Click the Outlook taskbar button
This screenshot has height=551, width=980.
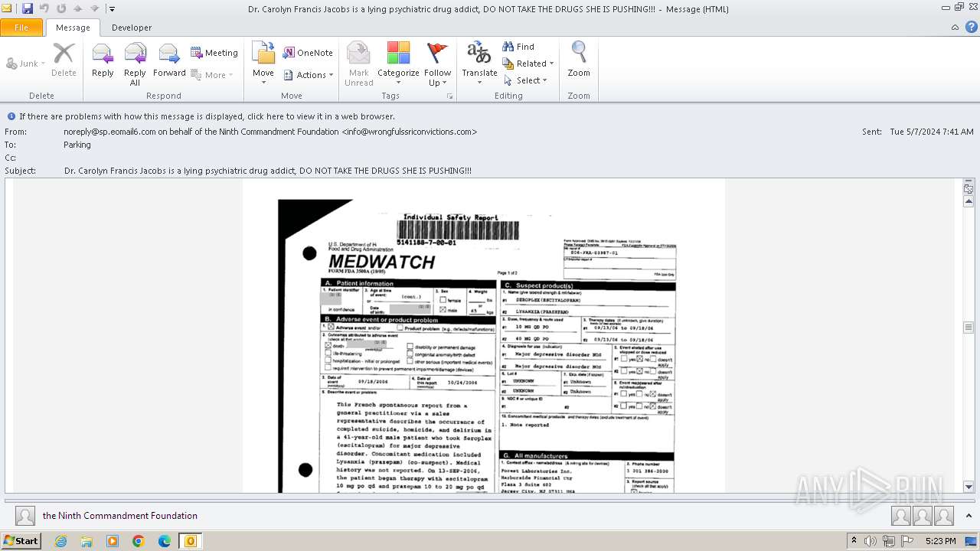pos(190,541)
